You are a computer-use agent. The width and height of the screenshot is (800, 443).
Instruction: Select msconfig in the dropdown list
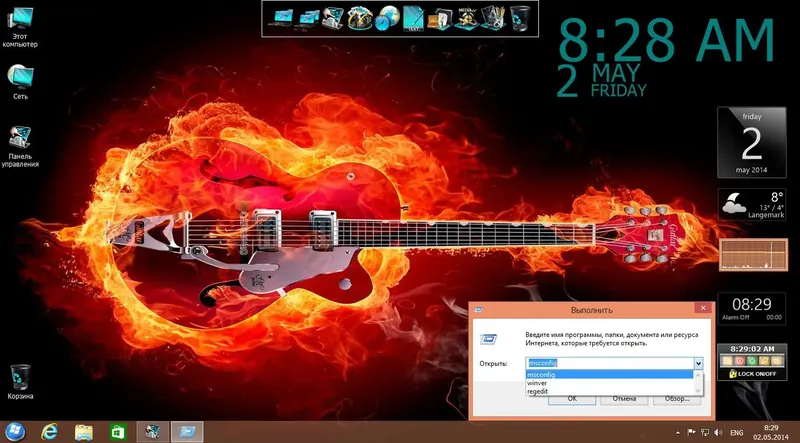tap(609, 375)
